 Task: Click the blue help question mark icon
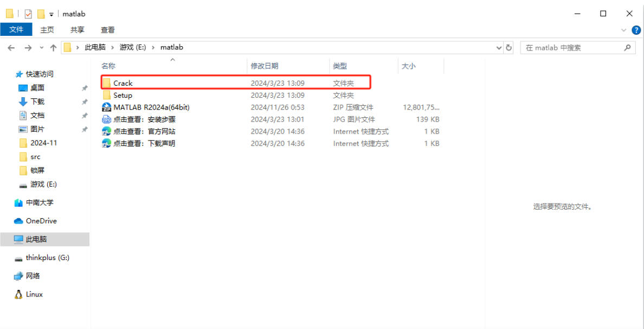click(636, 30)
